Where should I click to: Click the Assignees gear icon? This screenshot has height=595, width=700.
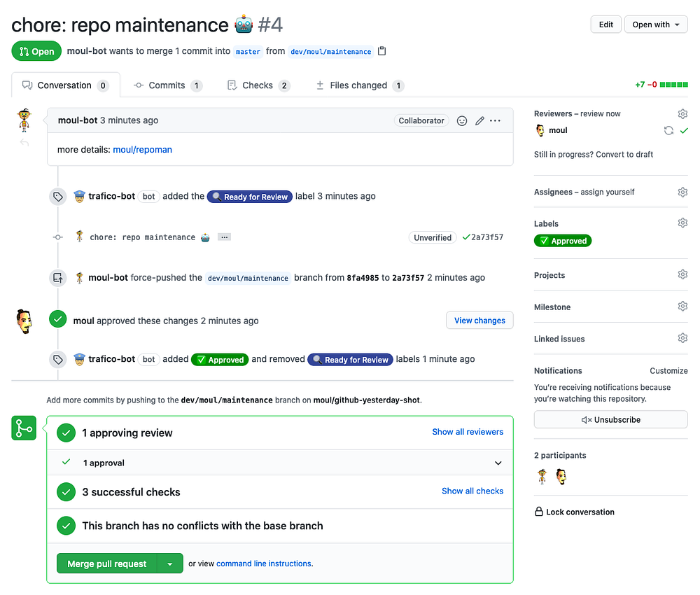[682, 192]
